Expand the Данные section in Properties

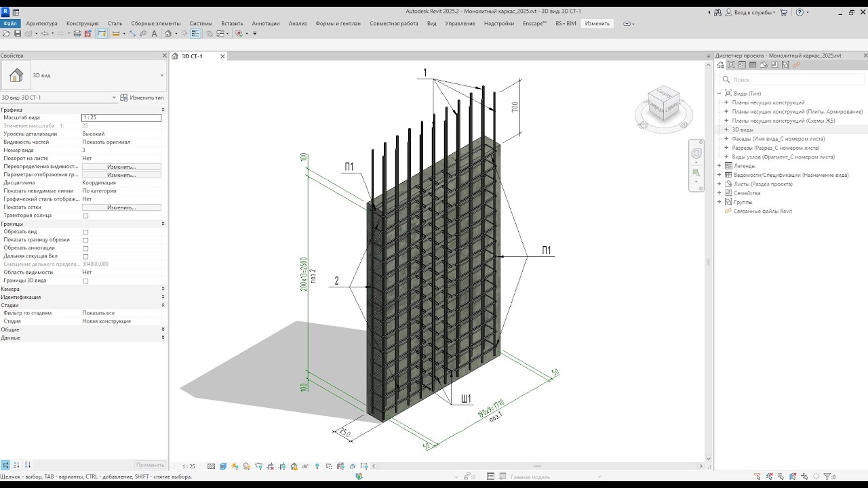(163, 338)
